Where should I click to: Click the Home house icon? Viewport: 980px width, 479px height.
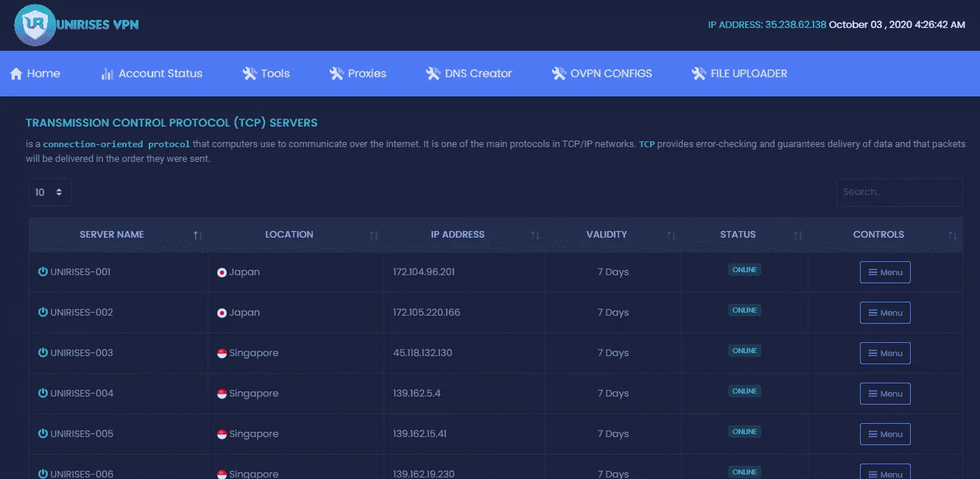(x=16, y=74)
